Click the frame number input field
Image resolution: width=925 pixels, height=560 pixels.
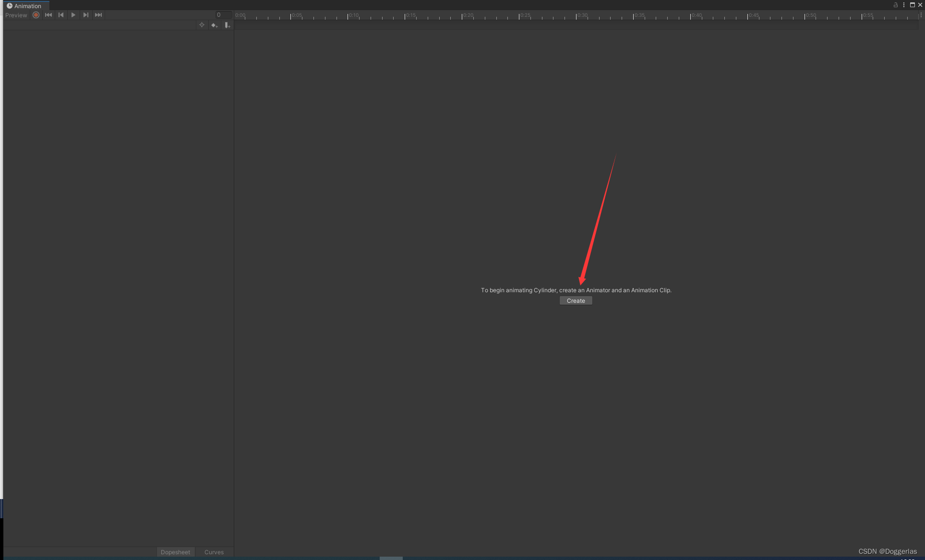(x=223, y=15)
